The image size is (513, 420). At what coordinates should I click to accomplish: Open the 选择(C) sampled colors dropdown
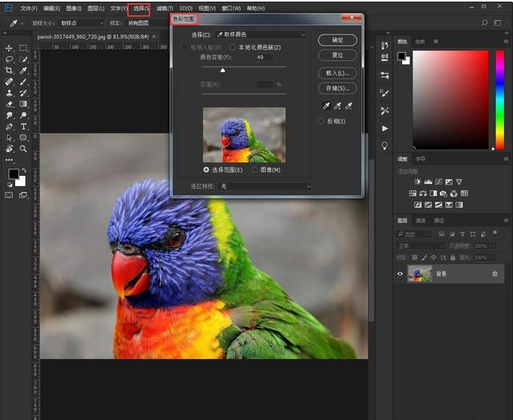(x=260, y=35)
